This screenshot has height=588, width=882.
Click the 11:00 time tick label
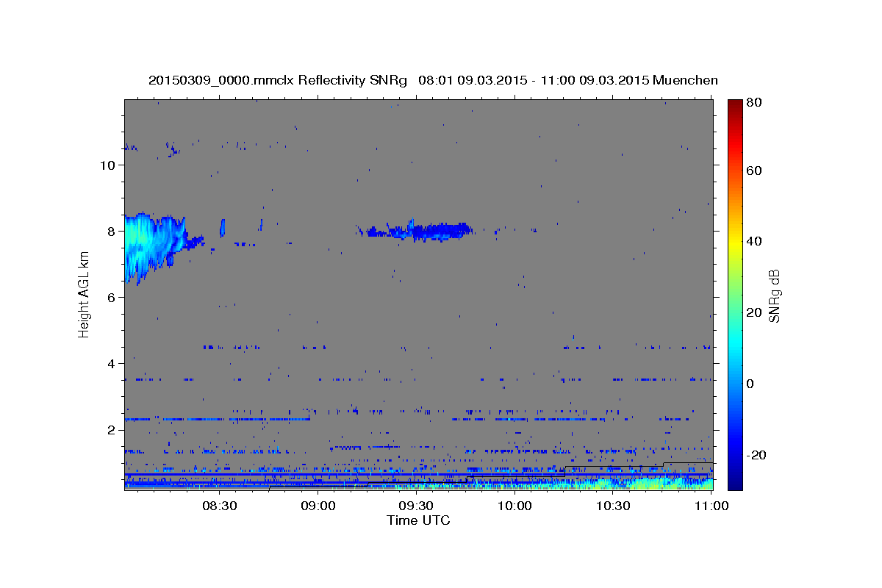point(710,506)
